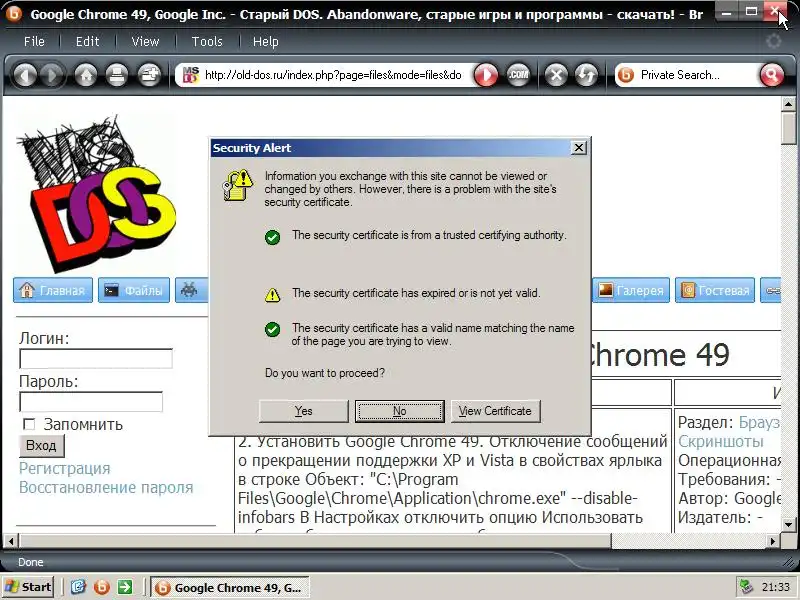Go forward with the Forward arrow
The image size is (800, 600).
click(53, 76)
